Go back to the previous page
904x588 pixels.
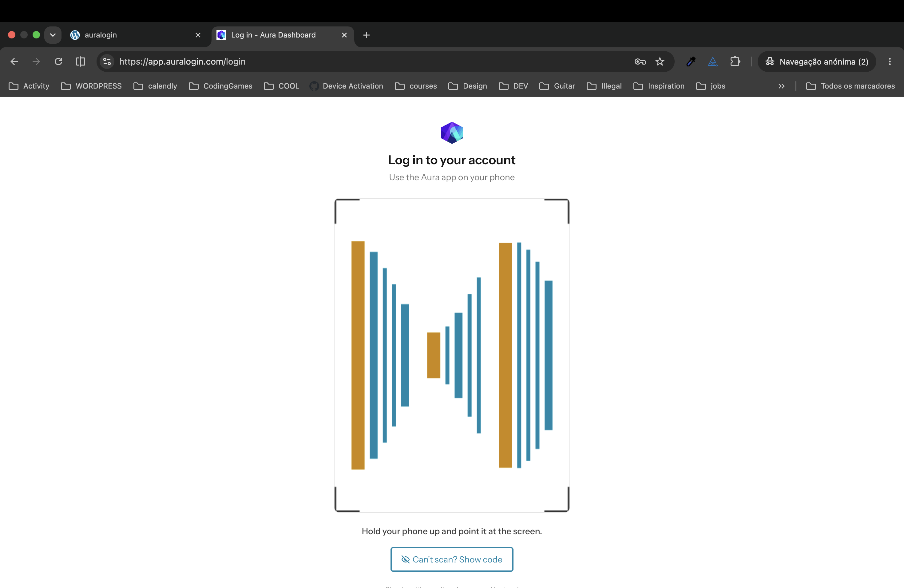tap(14, 62)
